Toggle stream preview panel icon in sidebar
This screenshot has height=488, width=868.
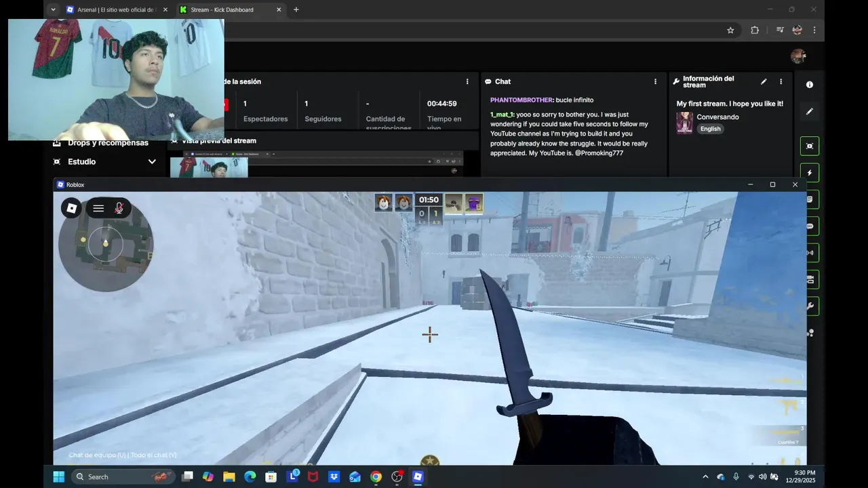point(809,146)
